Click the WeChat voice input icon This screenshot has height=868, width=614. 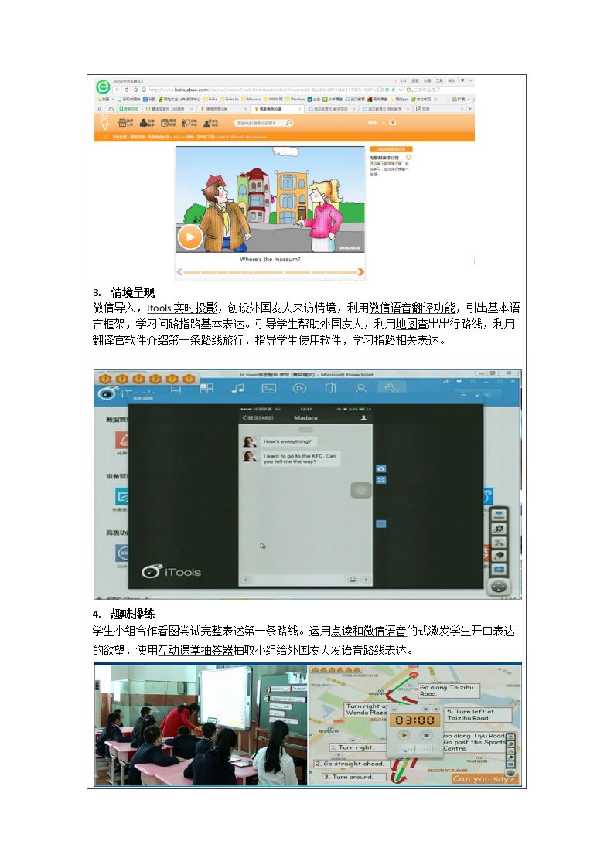tap(245, 580)
